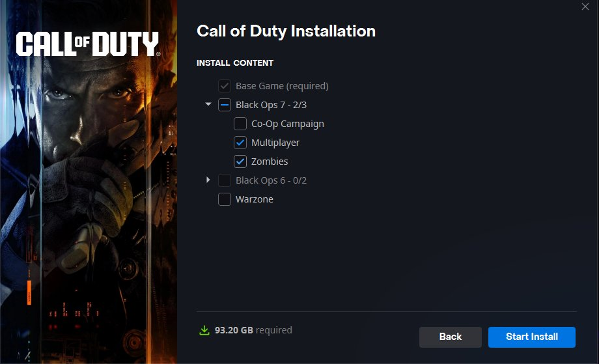This screenshot has height=364, width=599.
Task: Click the Co-Op Campaign text label
Action: point(287,124)
